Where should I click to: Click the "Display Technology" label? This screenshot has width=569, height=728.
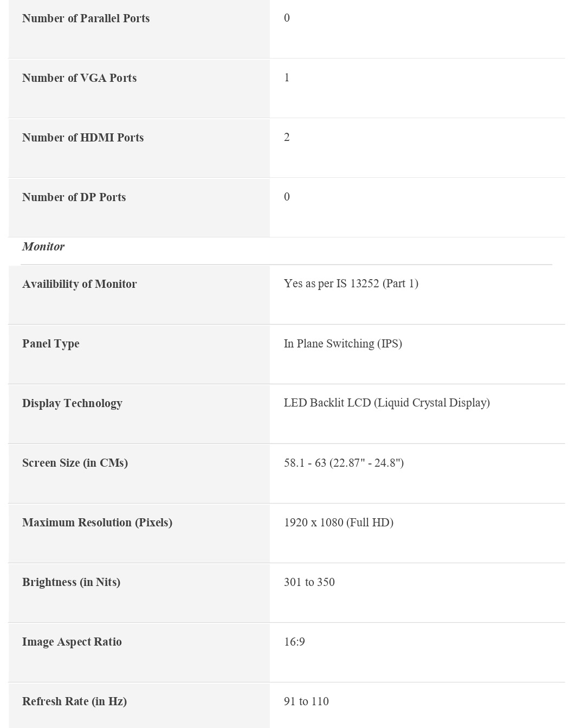72,403
